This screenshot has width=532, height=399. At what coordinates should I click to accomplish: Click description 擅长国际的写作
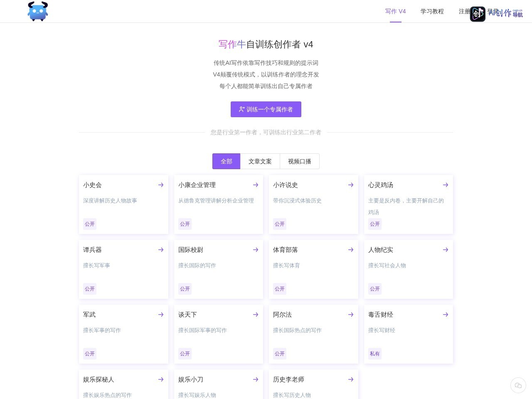[x=197, y=265]
